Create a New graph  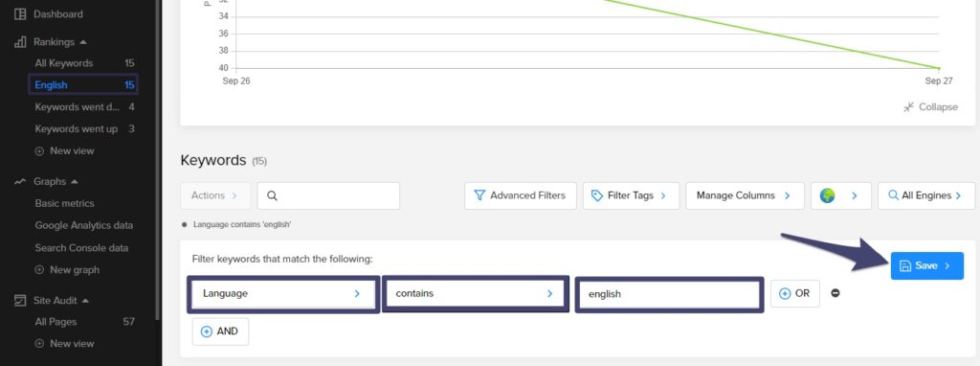click(x=67, y=269)
